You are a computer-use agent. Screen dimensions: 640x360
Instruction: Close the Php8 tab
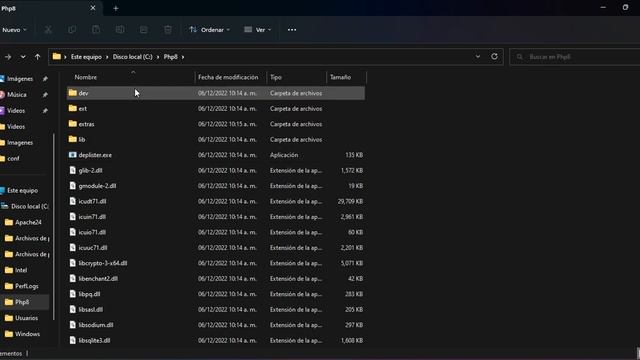pos(93,8)
